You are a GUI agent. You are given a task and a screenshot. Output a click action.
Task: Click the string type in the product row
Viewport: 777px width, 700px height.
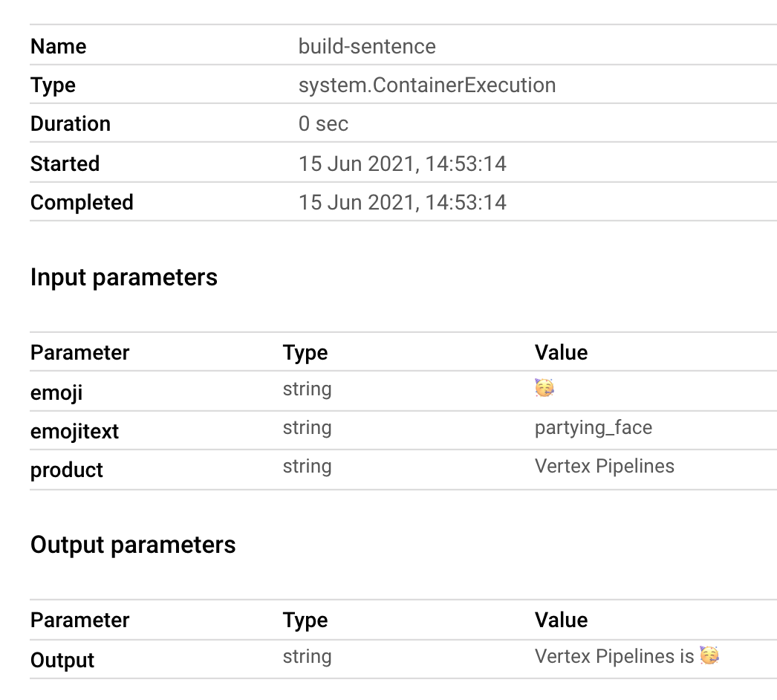click(307, 467)
